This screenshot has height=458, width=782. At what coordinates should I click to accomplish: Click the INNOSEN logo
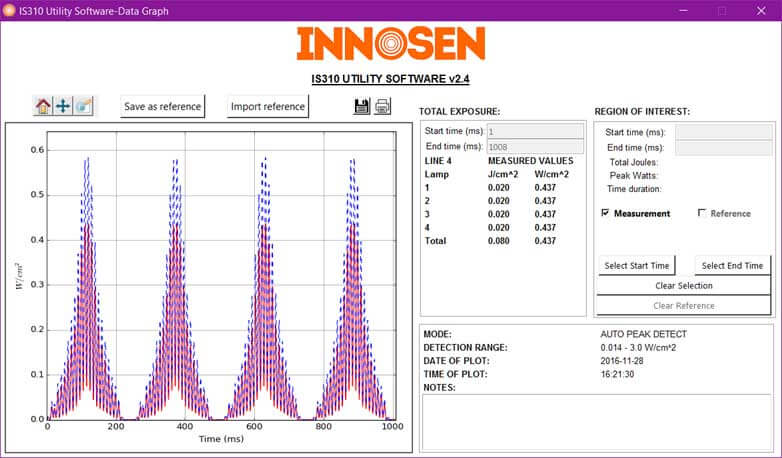pyautogui.click(x=391, y=43)
